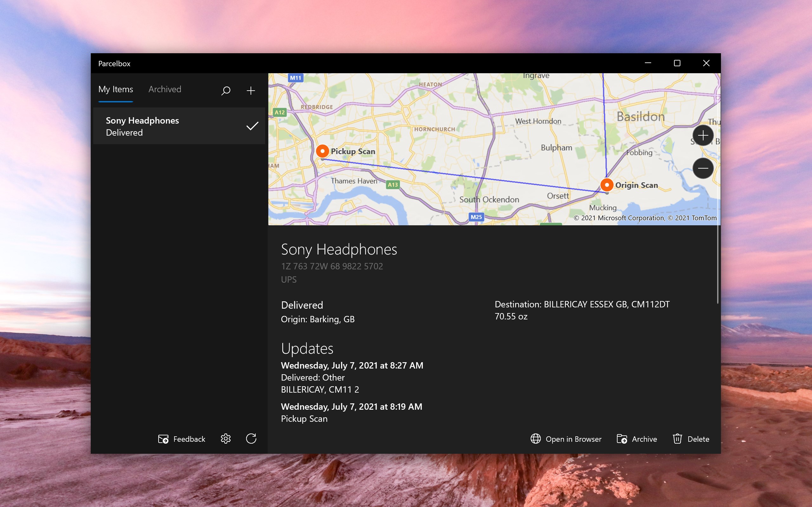Archive the Sony Headphones parcel
Image resolution: width=812 pixels, height=507 pixels.
(637, 439)
